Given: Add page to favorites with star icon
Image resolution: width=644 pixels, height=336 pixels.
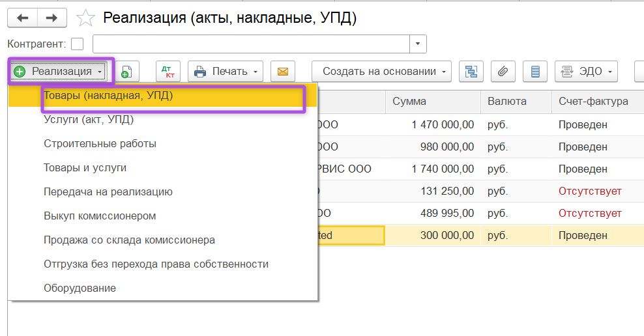Looking at the screenshot, I should point(85,18).
